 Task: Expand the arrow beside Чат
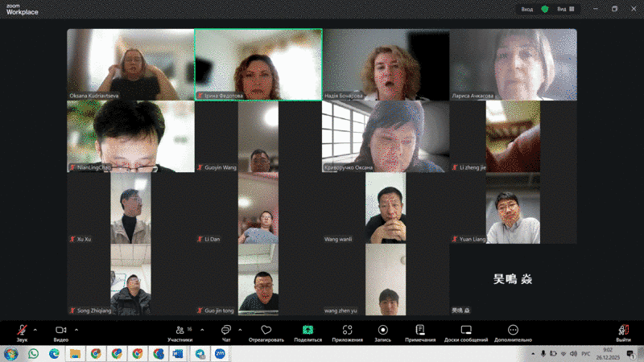[240, 329]
